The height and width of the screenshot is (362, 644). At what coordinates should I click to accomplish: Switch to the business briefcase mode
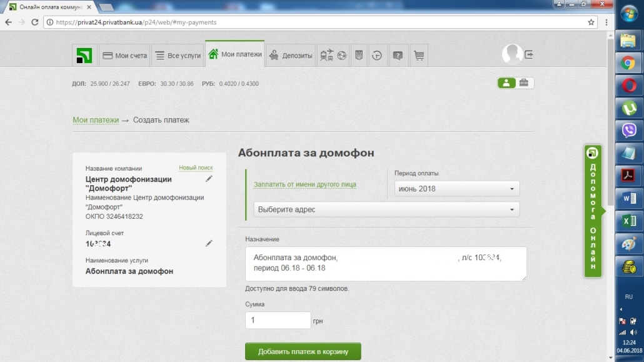pos(524,83)
